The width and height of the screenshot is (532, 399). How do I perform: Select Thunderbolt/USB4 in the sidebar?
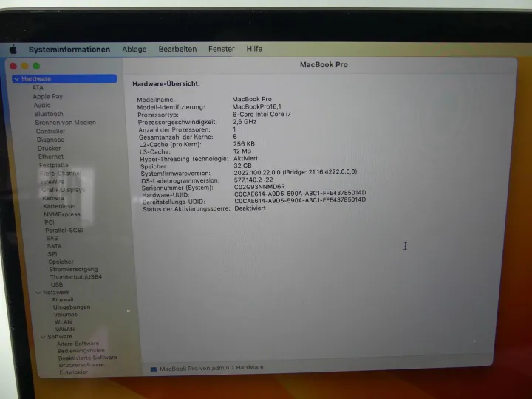(75, 277)
